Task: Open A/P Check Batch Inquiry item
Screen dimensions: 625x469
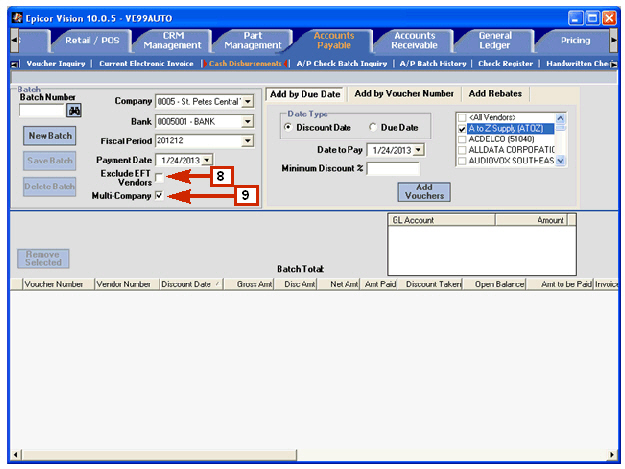Action: point(342,63)
